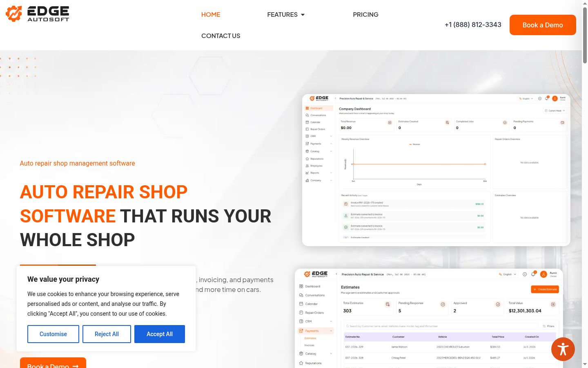Navigate to CONTACT US
Screen dimensions: 588x368
click(220, 36)
